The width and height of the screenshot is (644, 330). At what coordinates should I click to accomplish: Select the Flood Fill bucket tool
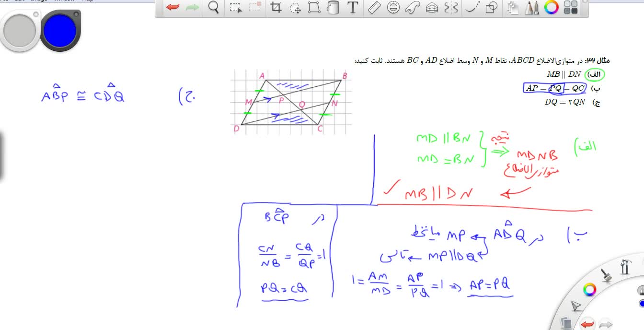coord(333,7)
